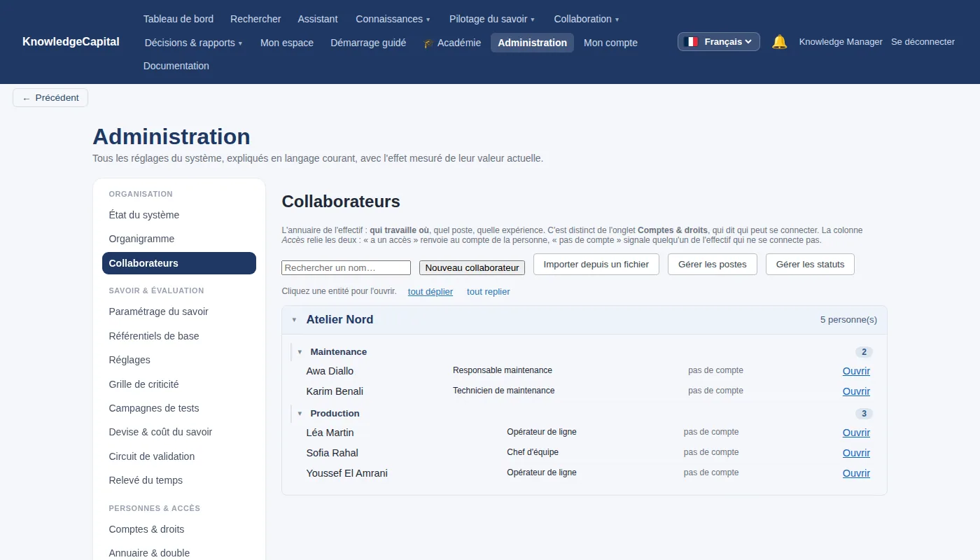Click Se déconnecter

click(923, 42)
